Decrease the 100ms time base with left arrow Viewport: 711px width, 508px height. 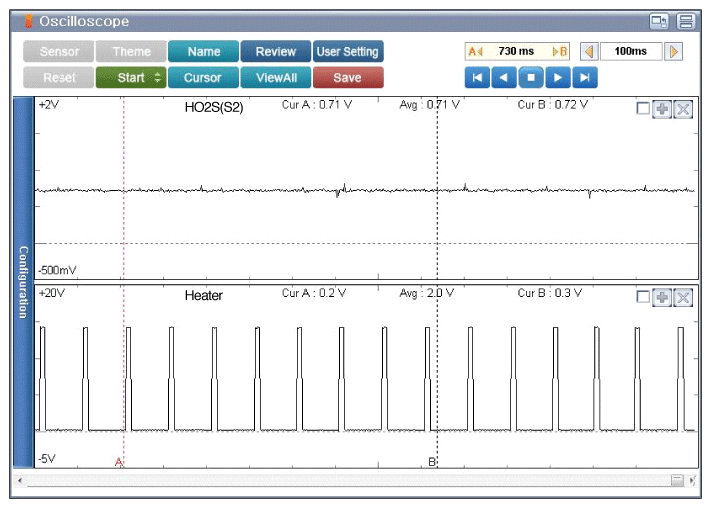tap(590, 51)
